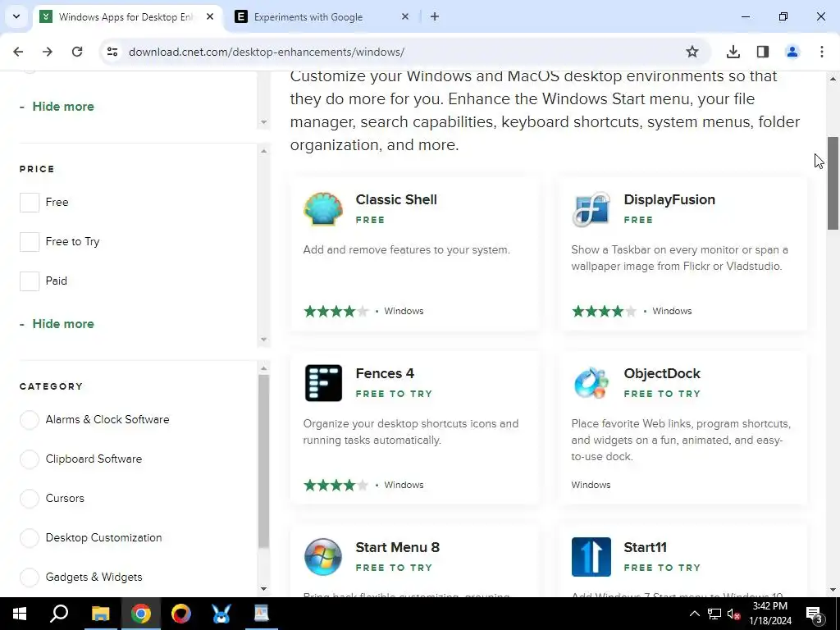Open the ObjectDock title link
Screen dimensions: 840x630
pos(662,373)
